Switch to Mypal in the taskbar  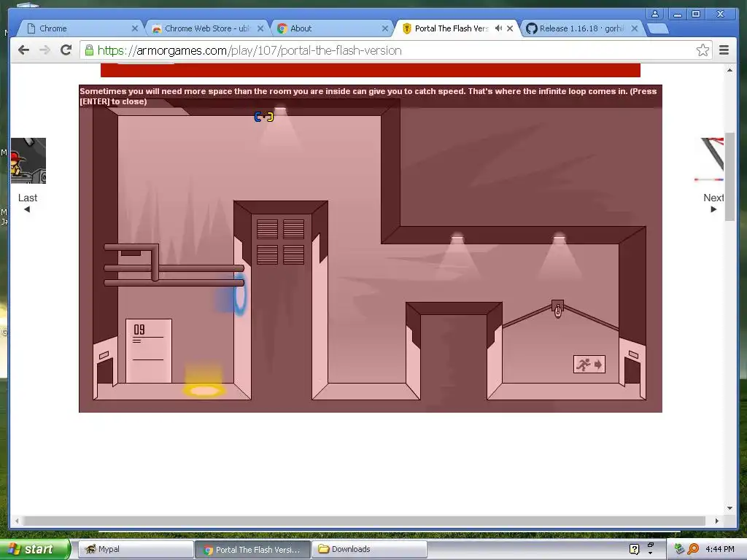(135, 549)
